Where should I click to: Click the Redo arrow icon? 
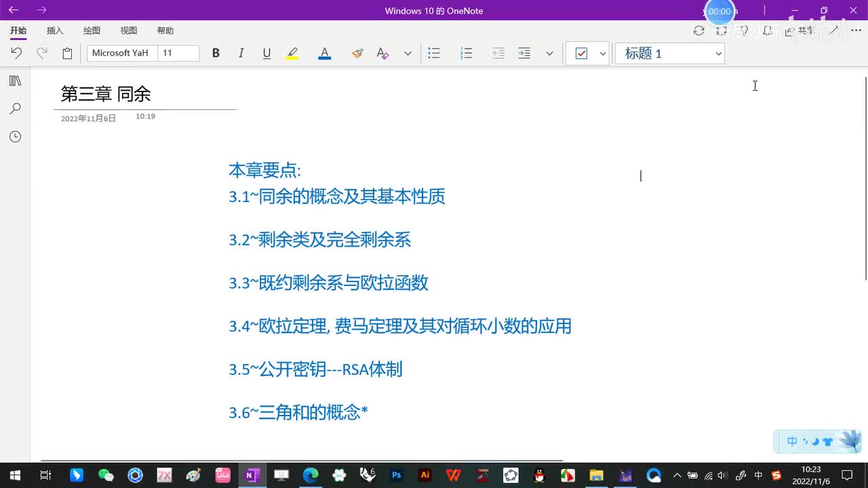[x=42, y=53]
